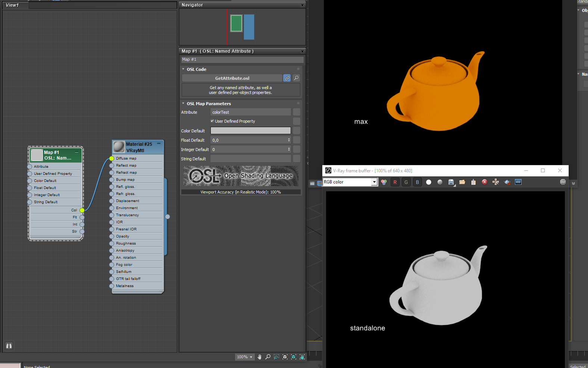Image resolution: width=588 pixels, height=368 pixels.
Task: Click the GetAttribute.osl file button
Action: [x=232, y=78]
